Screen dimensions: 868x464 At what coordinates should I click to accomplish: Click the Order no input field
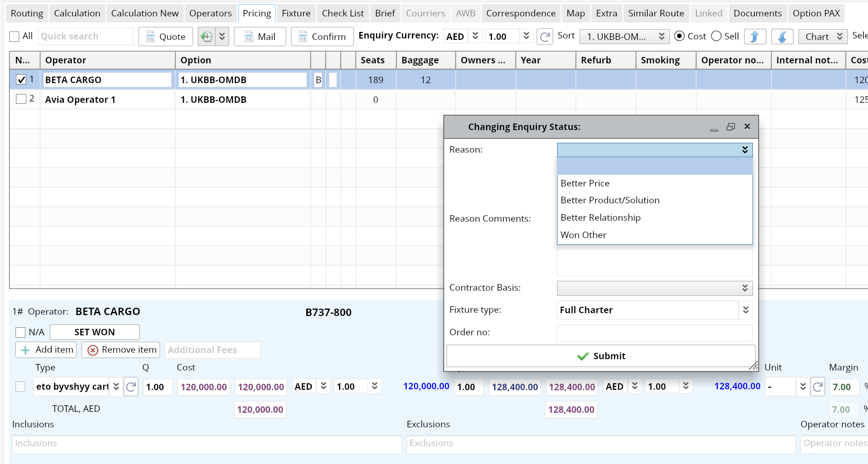coord(654,333)
